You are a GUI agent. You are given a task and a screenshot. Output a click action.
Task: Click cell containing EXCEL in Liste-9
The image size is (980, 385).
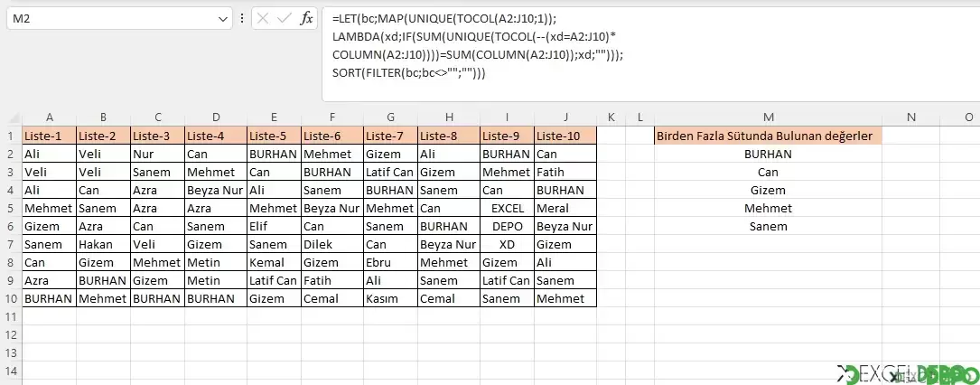[508, 208]
